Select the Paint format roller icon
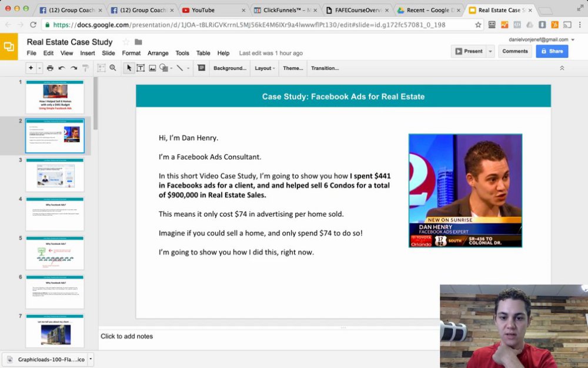588x368 pixels. (85, 68)
